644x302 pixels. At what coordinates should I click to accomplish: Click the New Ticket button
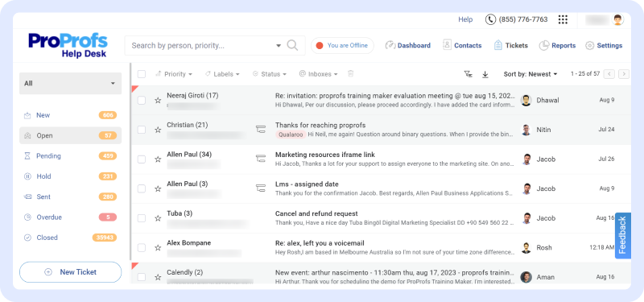pyautogui.click(x=70, y=272)
